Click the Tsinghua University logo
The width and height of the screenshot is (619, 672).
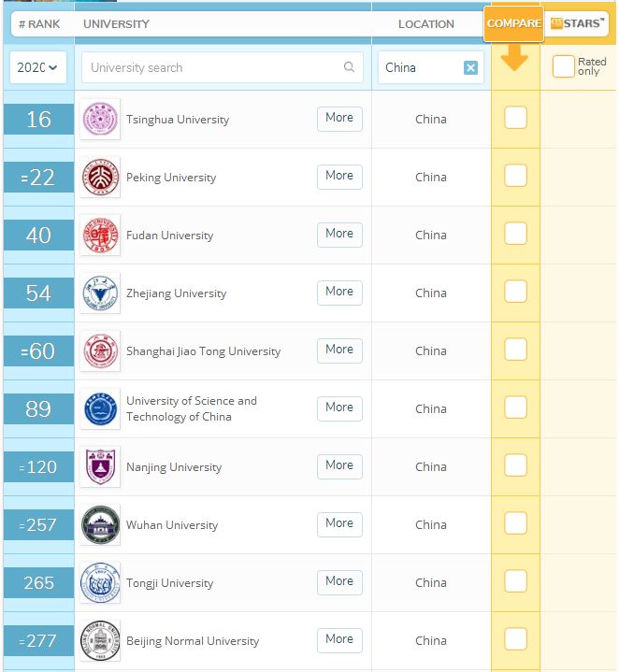point(100,119)
